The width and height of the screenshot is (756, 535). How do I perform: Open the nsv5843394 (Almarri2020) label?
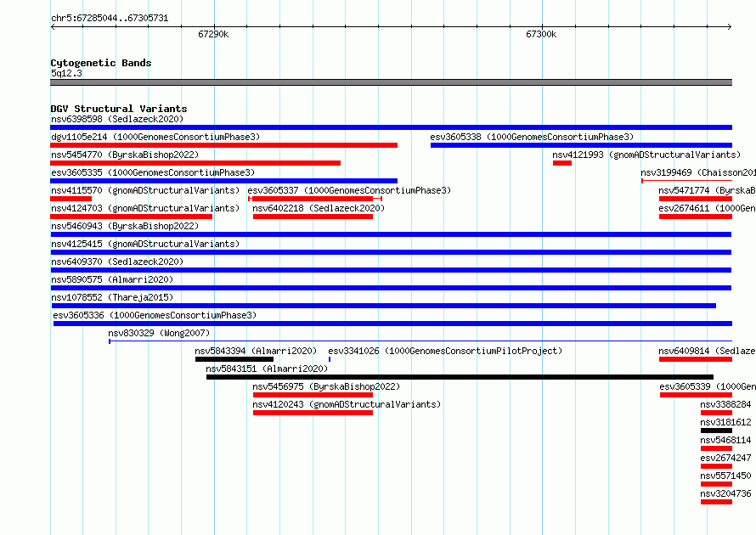[x=256, y=351]
